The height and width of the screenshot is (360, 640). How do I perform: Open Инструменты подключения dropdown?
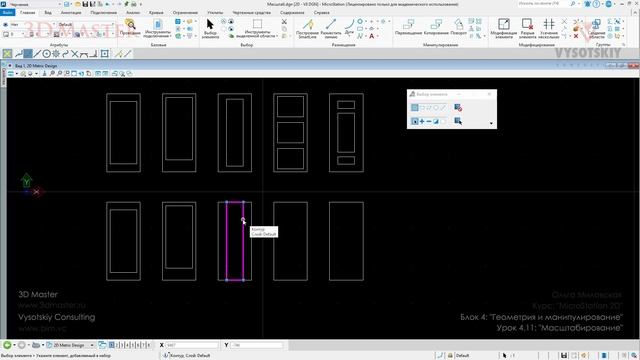[x=158, y=28]
